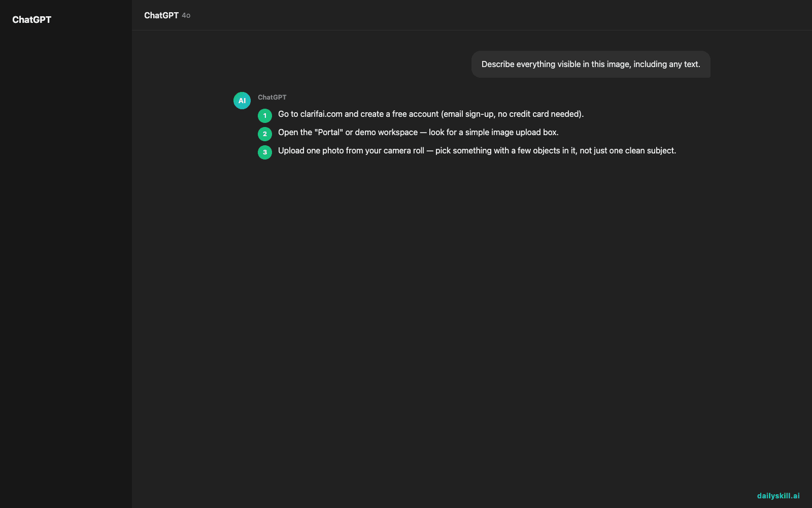Click the clarifai.com step text
Viewport: 812px width, 508px height.
tap(431, 114)
